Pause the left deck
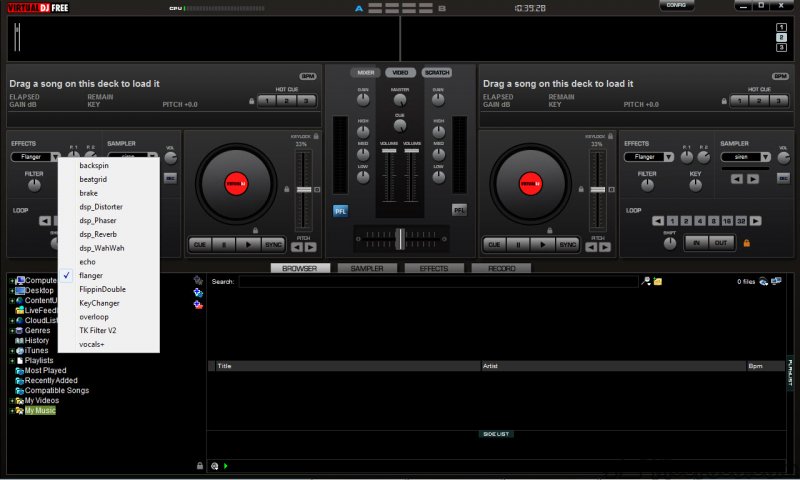This screenshot has height=480, width=800. 224,244
